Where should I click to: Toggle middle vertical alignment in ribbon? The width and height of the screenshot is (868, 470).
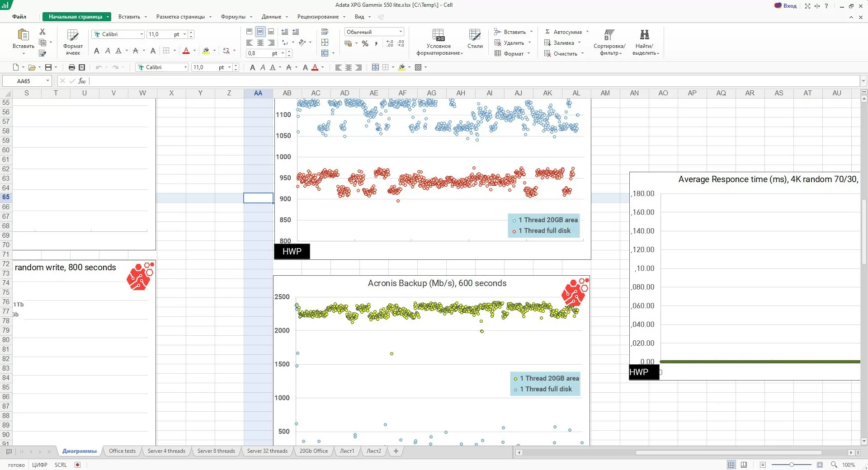(x=260, y=32)
